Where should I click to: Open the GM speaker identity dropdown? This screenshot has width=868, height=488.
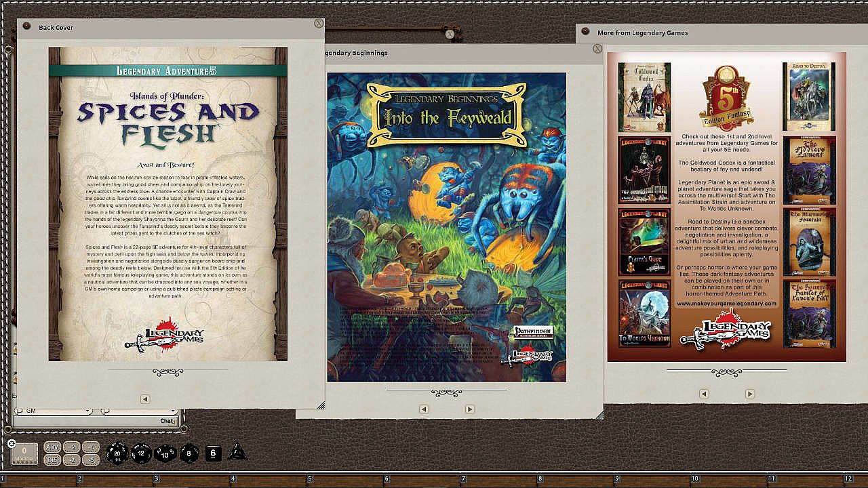pos(54,411)
